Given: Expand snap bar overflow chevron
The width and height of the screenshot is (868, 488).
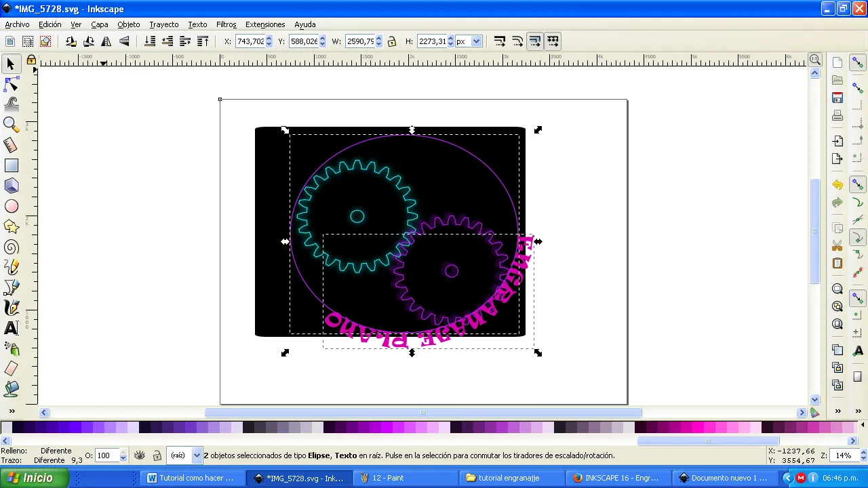Looking at the screenshot, I should coord(858,411).
